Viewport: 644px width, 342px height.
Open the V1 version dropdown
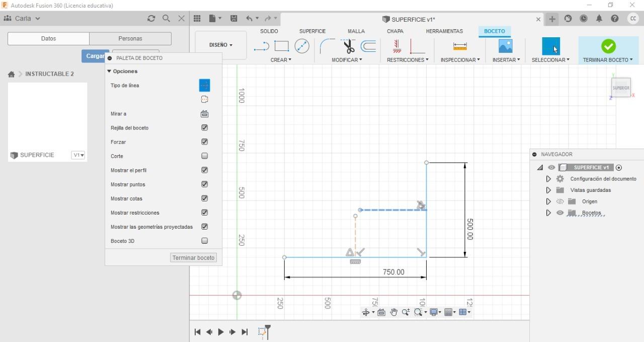(78, 155)
